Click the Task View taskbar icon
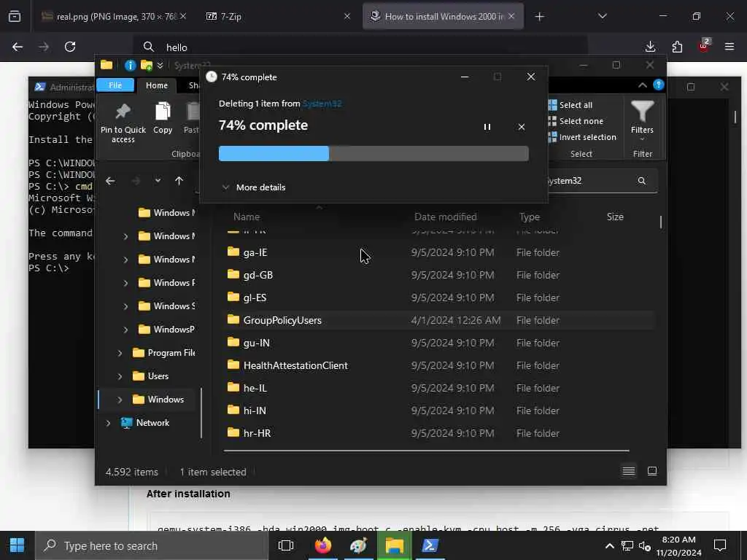 tap(286, 545)
